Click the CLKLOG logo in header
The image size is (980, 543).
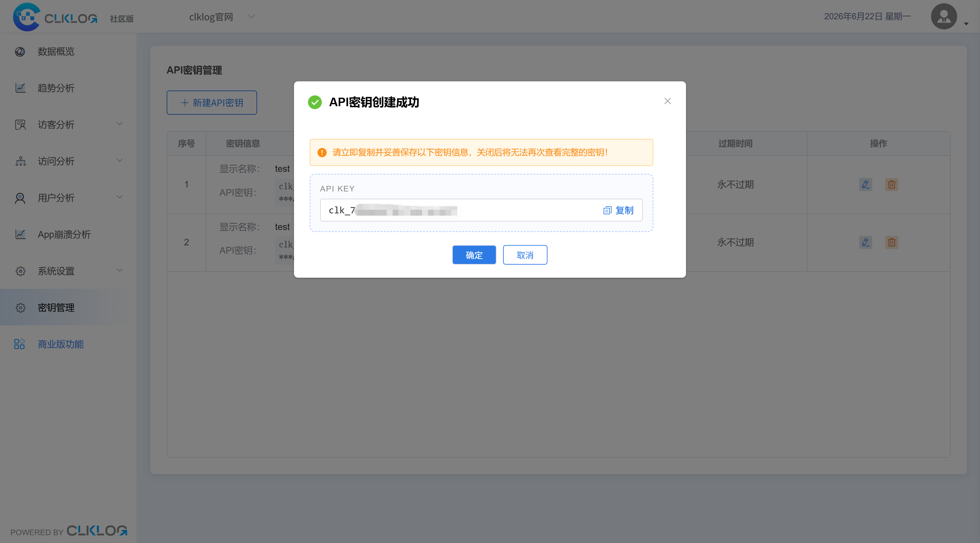pos(55,17)
